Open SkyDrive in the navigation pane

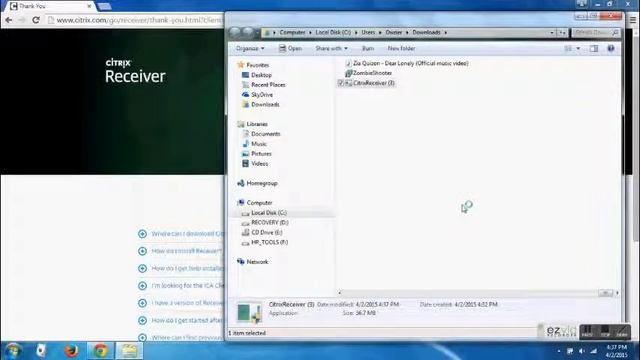262,95
